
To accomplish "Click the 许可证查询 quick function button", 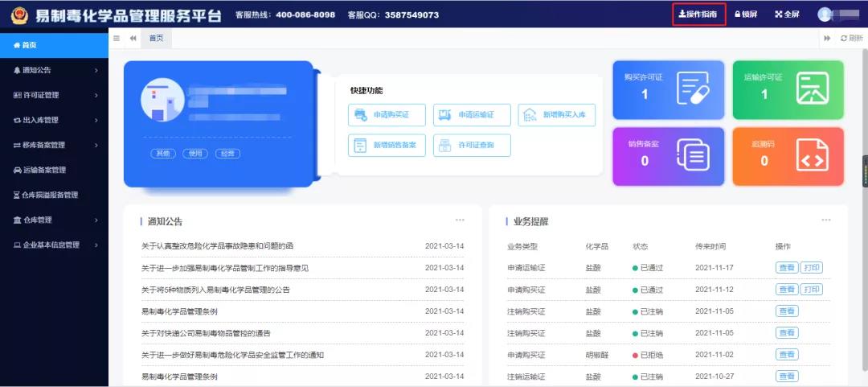I will pos(472,146).
